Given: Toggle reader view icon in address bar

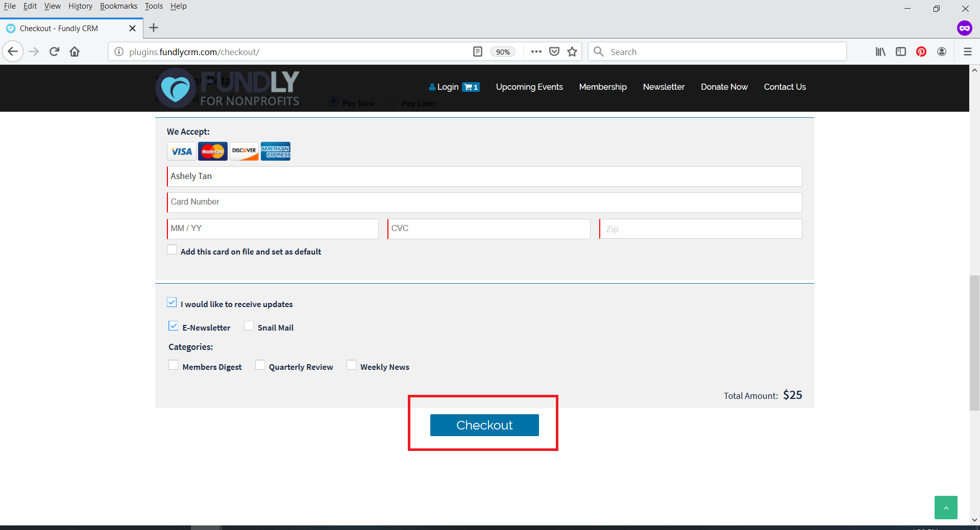Looking at the screenshot, I should point(478,52).
